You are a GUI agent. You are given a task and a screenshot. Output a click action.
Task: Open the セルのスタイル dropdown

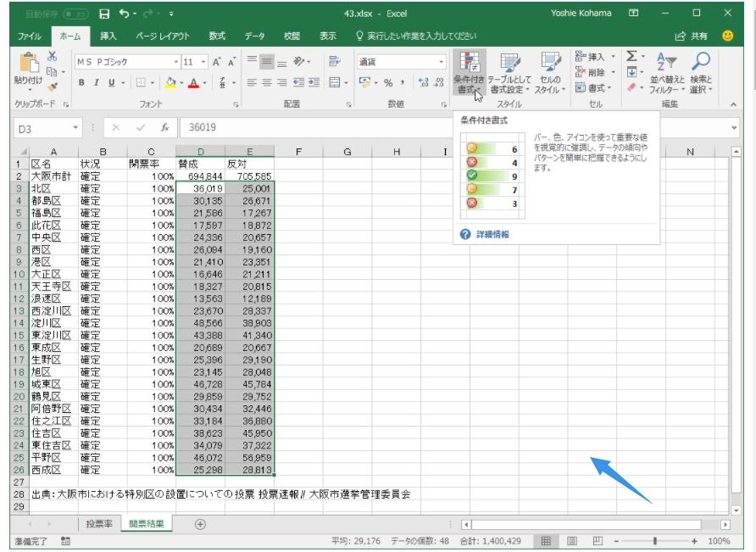pyautogui.click(x=550, y=73)
